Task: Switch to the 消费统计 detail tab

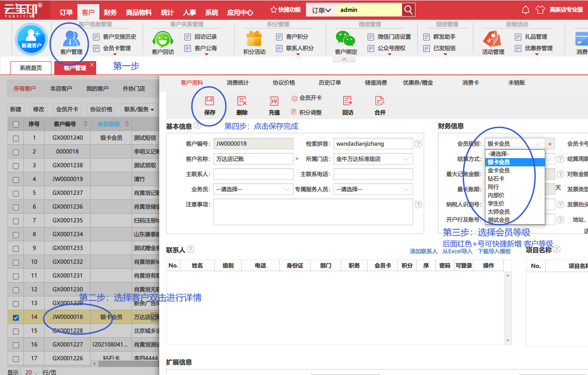Action: [238, 83]
